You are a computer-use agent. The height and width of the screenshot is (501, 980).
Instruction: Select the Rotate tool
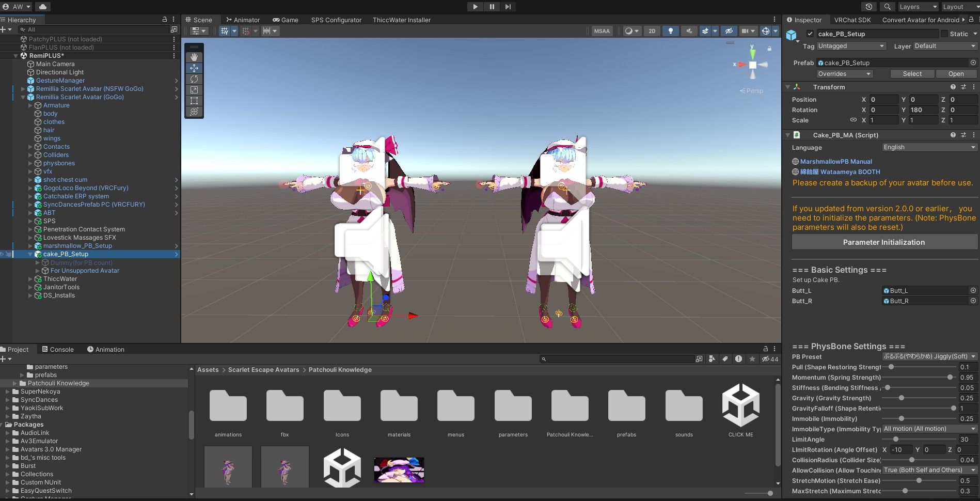pos(194,79)
